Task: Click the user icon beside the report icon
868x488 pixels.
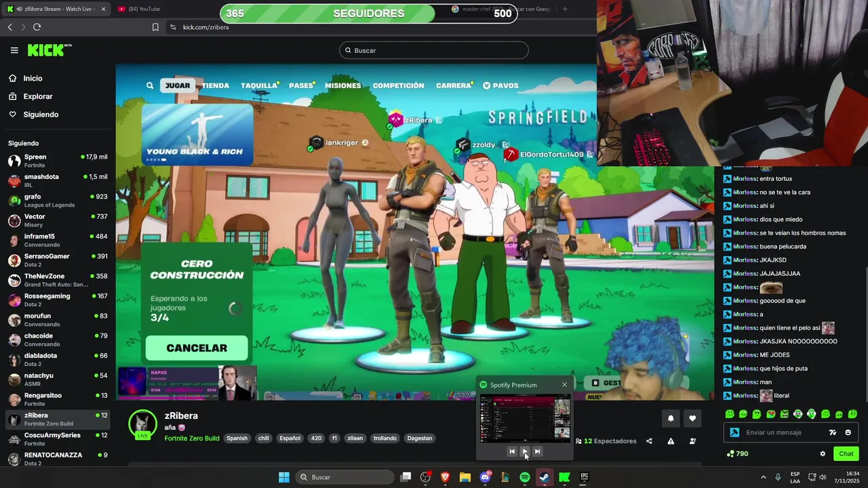Action: pyautogui.click(x=692, y=441)
